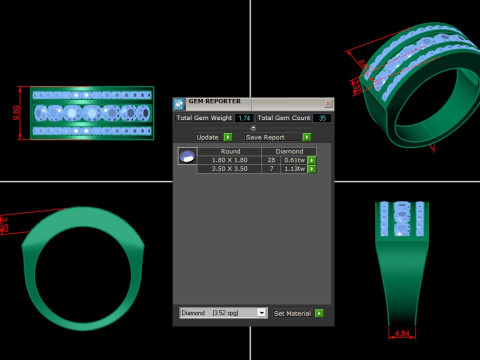Click the Save Report label
The image size is (480, 360).
tap(265, 137)
